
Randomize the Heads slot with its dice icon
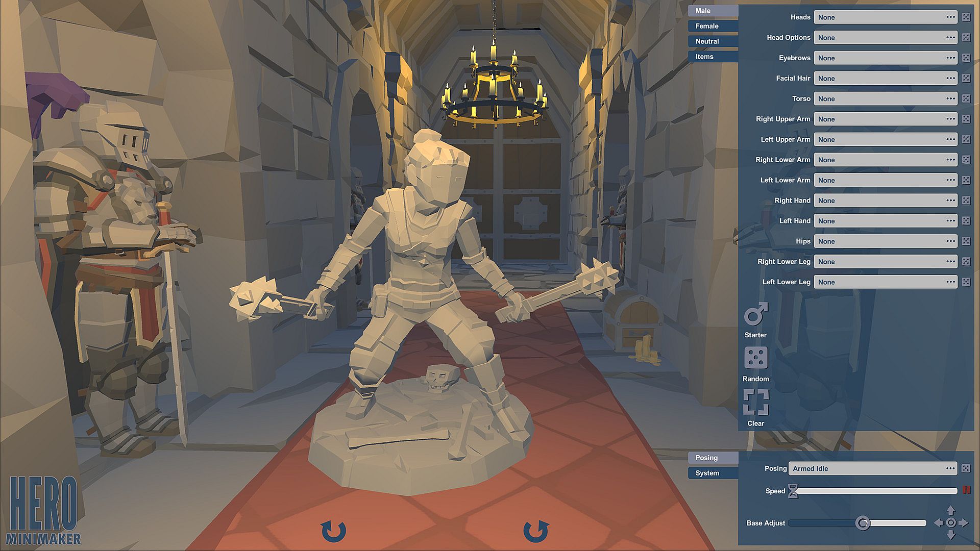tap(966, 17)
